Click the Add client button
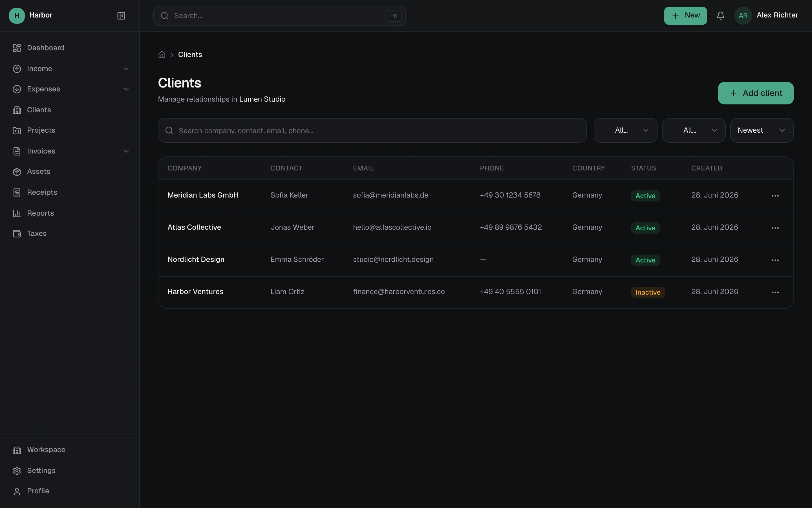Image resolution: width=812 pixels, height=508 pixels. pos(756,93)
